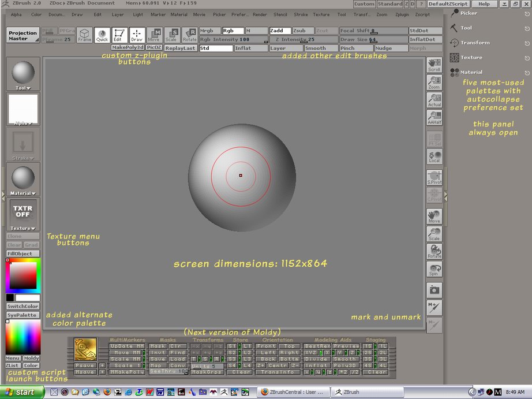
Task: Set document view to AAHalf
Action: pyautogui.click(x=434, y=118)
